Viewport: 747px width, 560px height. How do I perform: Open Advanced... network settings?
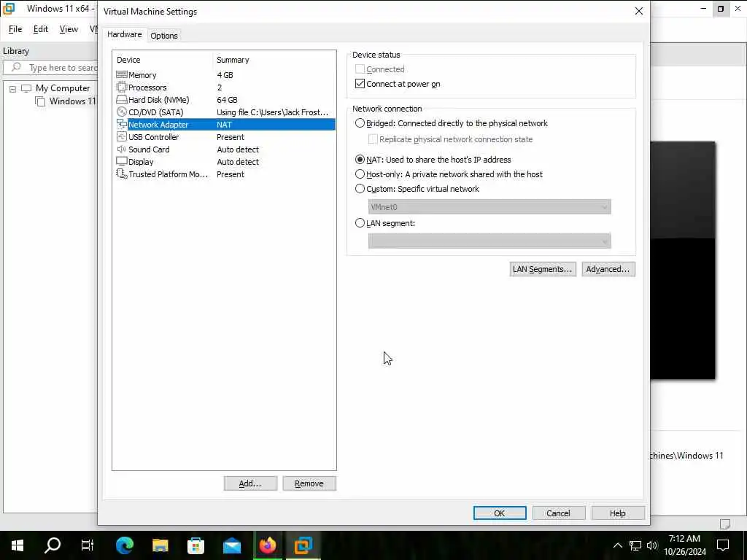[x=608, y=269]
